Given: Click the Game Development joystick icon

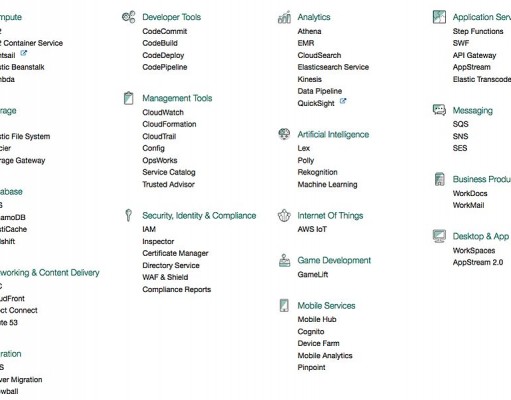Looking at the screenshot, I should pos(284,260).
